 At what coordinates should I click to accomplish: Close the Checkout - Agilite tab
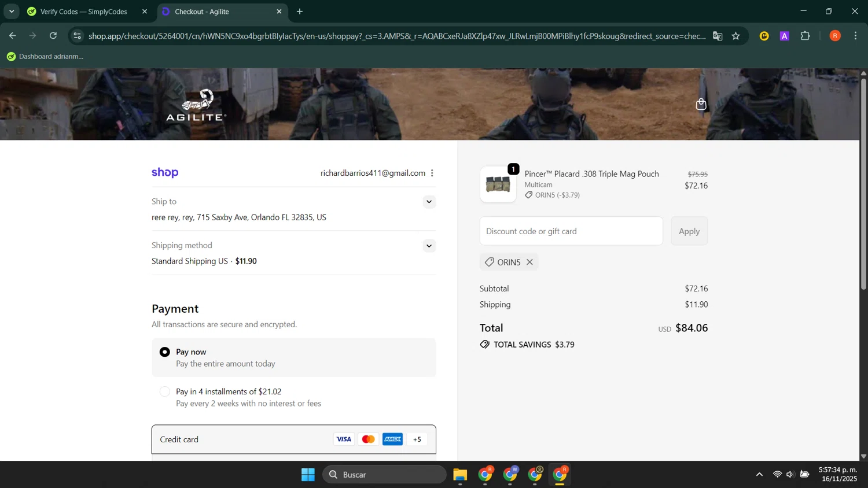(x=279, y=12)
